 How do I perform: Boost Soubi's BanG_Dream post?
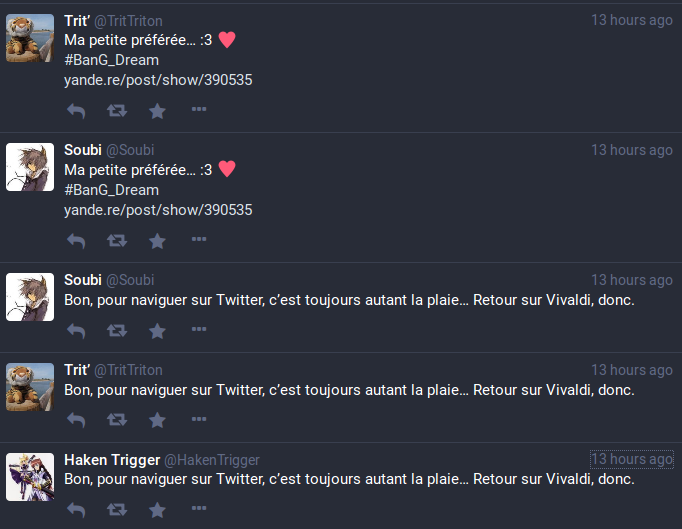(x=117, y=241)
